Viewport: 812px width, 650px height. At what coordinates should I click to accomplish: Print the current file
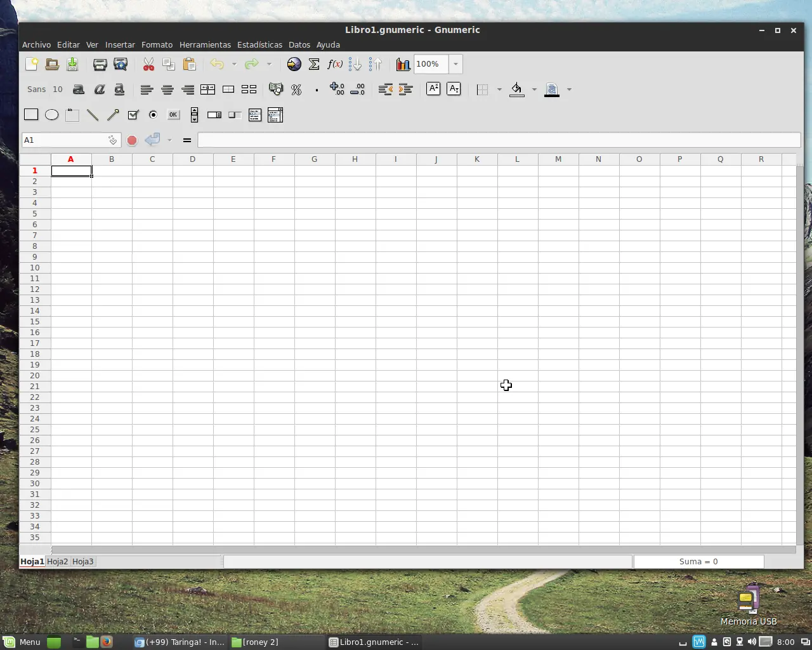tap(100, 64)
